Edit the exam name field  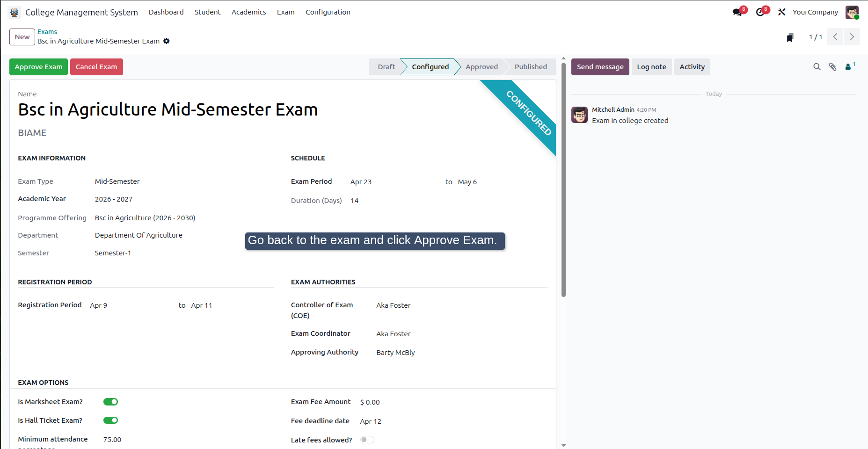(168, 110)
